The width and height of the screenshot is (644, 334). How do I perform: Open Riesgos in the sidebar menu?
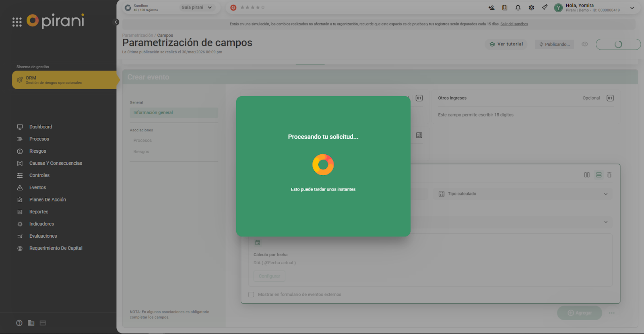[x=38, y=151]
